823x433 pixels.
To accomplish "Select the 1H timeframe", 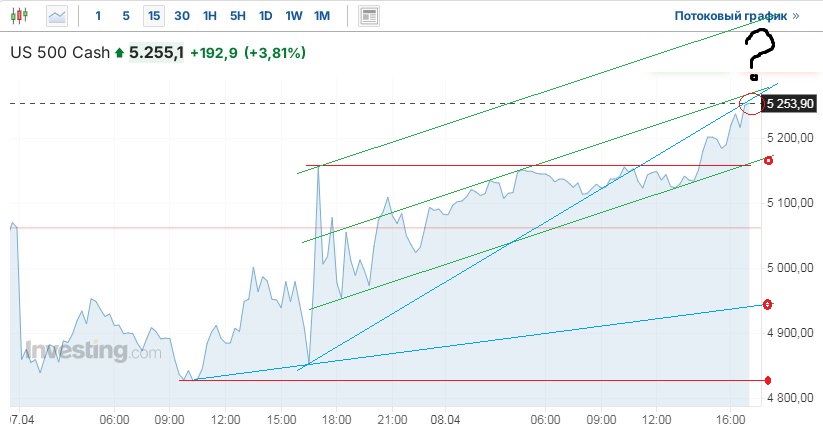I will pyautogui.click(x=209, y=16).
